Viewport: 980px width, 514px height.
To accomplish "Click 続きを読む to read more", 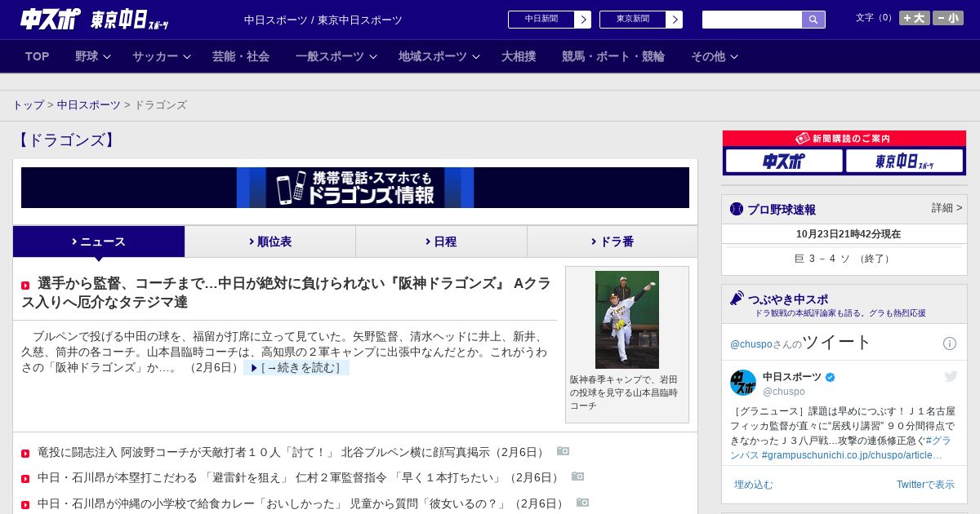I will coord(296,368).
